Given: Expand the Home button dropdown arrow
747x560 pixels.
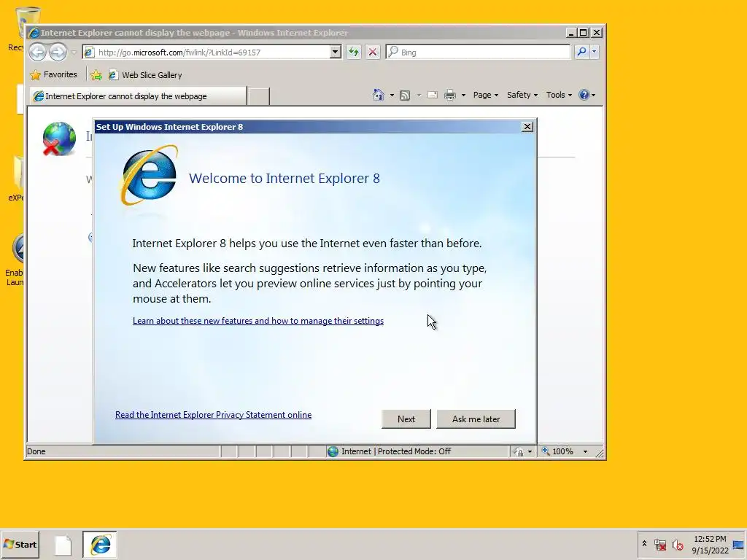Looking at the screenshot, I should pyautogui.click(x=392, y=96).
